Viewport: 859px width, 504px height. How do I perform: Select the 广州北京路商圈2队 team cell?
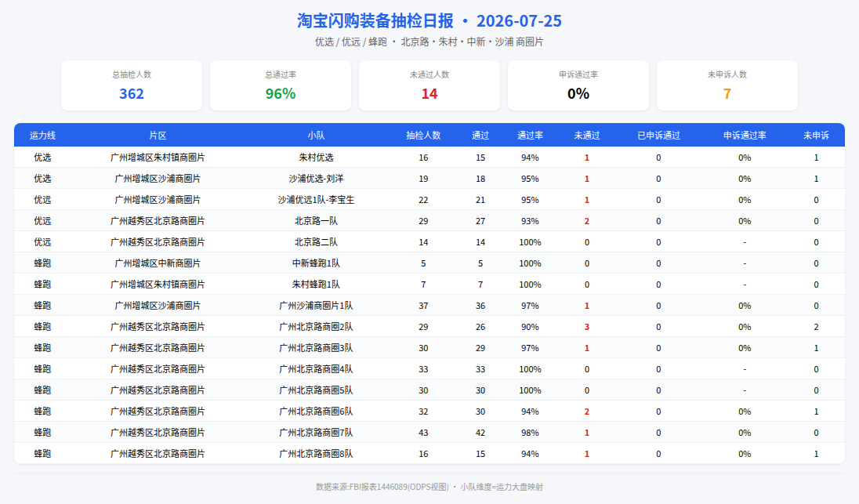(316, 327)
